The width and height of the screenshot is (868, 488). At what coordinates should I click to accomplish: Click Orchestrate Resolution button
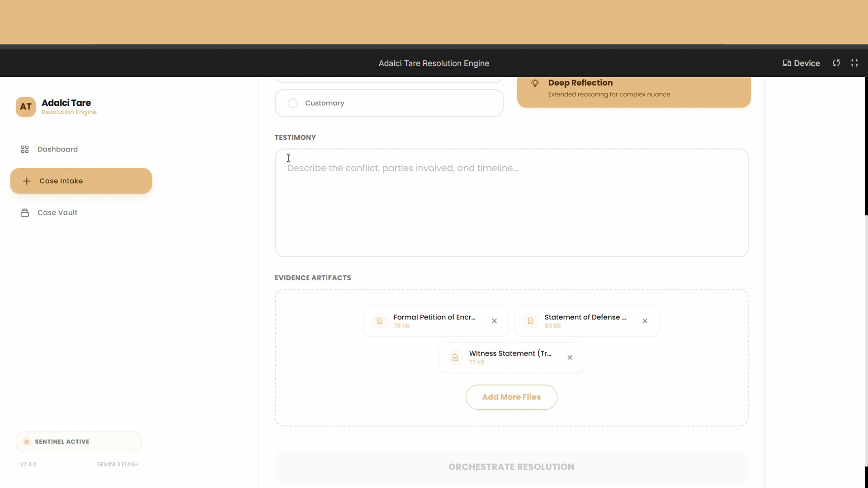pos(511,467)
